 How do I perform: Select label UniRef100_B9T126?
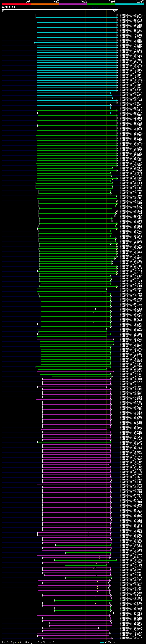click(131, 82)
